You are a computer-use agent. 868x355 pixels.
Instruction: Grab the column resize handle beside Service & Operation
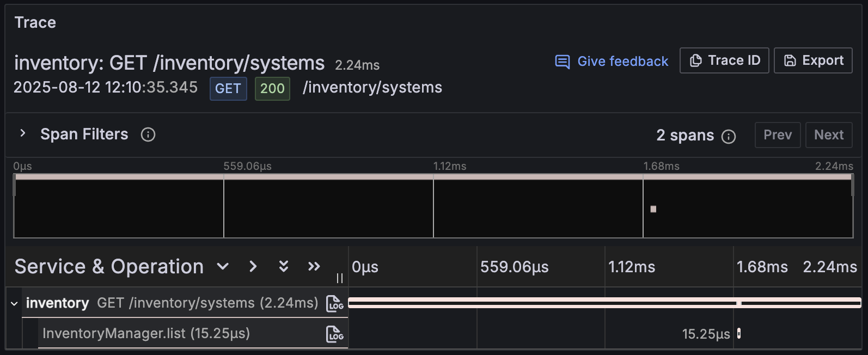click(x=340, y=278)
